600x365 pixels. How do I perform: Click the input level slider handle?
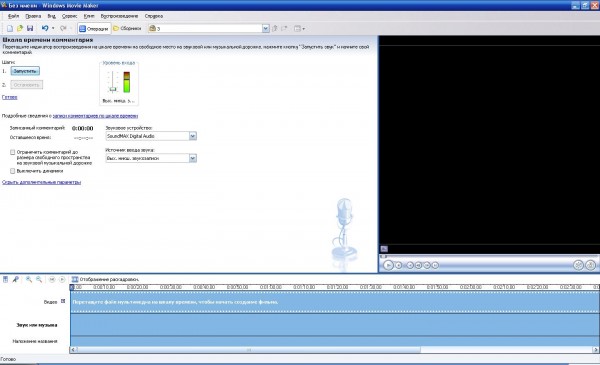click(x=113, y=89)
